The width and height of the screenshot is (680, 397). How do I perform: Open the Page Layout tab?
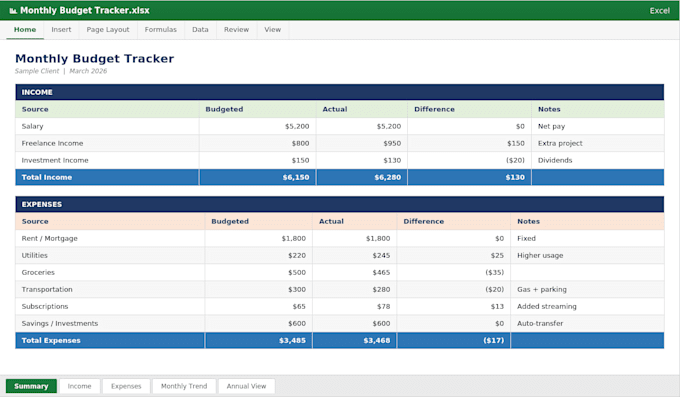tap(108, 30)
